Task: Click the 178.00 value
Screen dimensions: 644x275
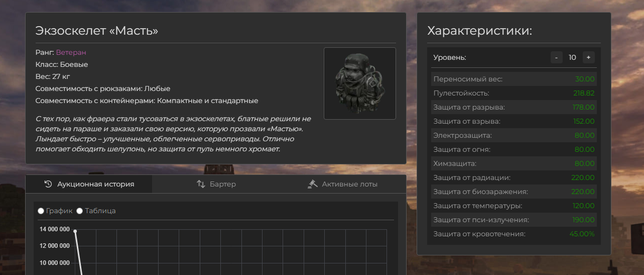Action: 584,107
